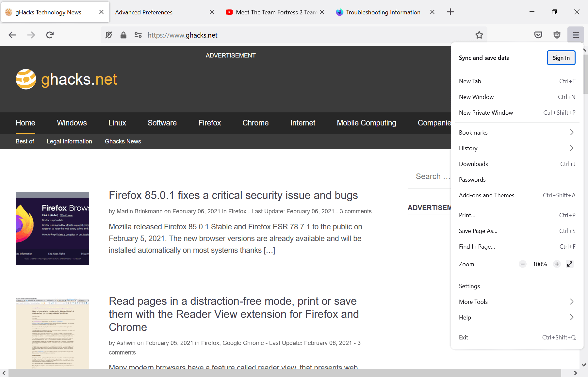Image resolution: width=588 pixels, height=377 pixels.
Task: Click the tracking protection shield icon
Action: tap(109, 35)
